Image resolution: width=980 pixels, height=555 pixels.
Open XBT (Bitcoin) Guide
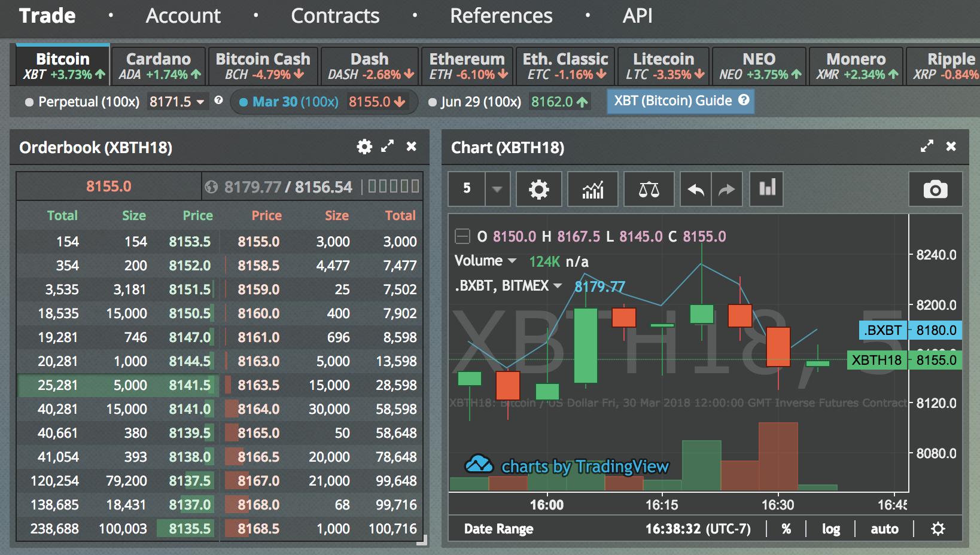(681, 101)
